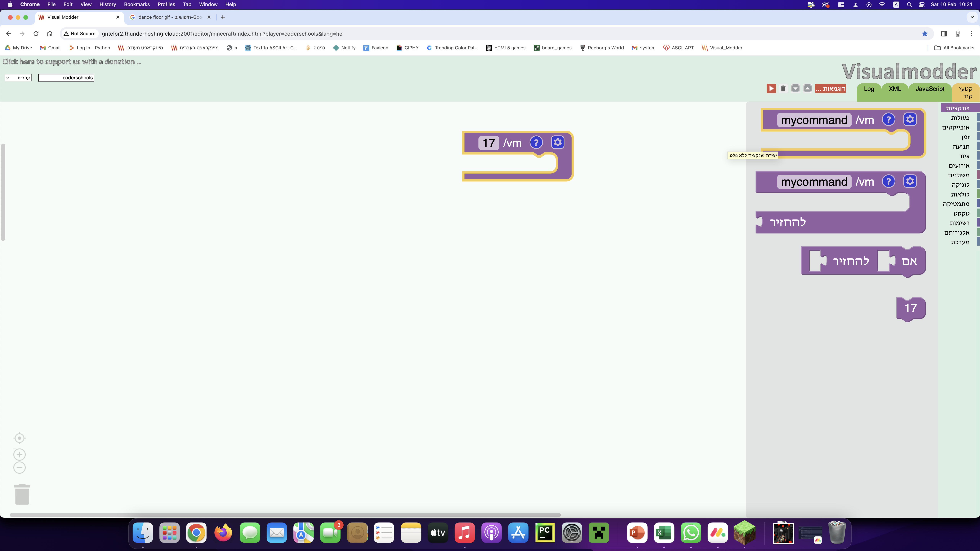Open the Chrome home page button

click(x=49, y=33)
